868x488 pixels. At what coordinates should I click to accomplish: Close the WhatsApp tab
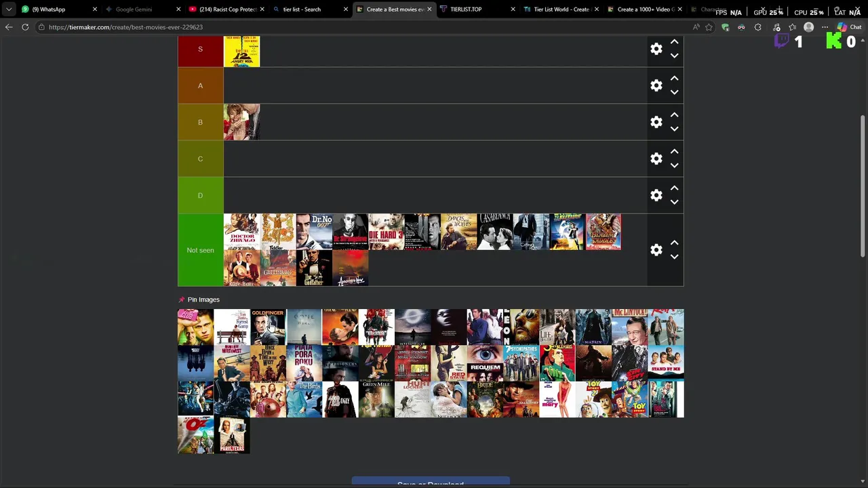pos(95,9)
